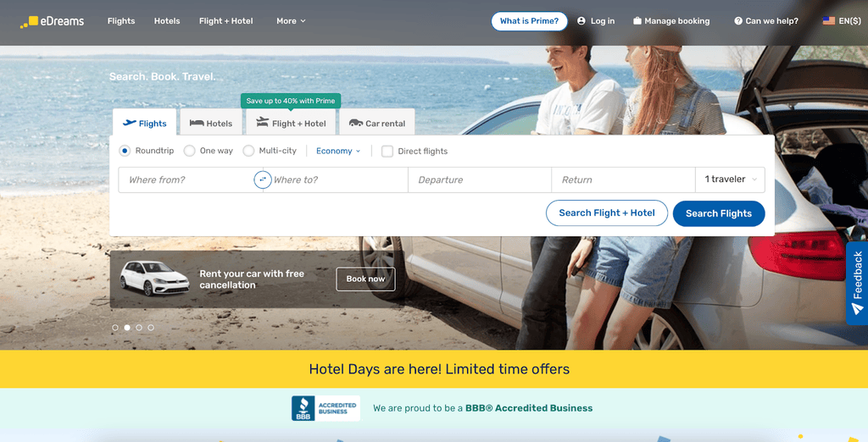Expand the 1 traveler dropdown

(x=730, y=180)
